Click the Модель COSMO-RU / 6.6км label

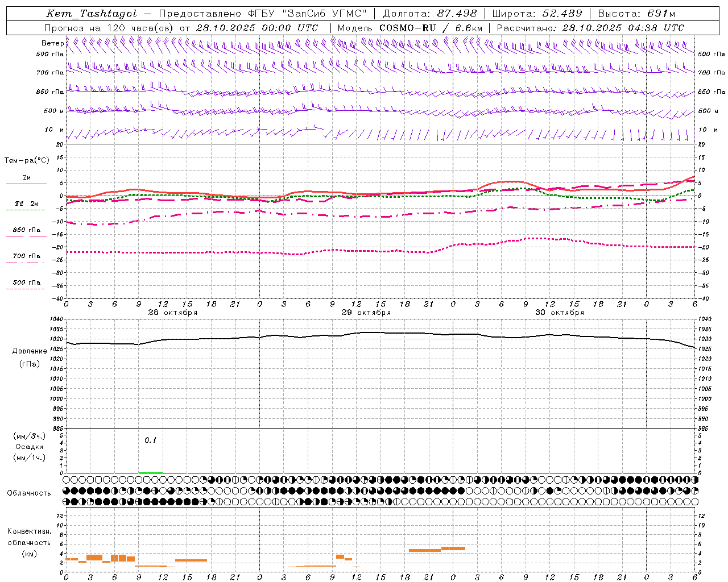click(x=410, y=28)
